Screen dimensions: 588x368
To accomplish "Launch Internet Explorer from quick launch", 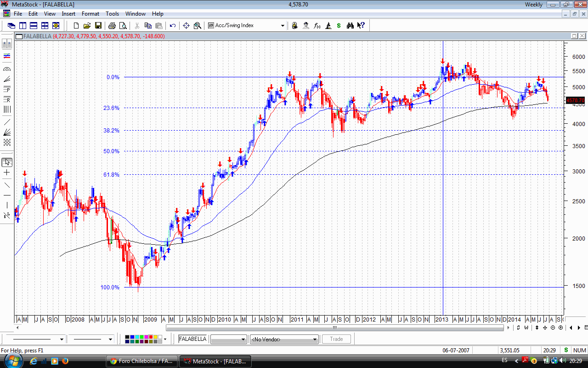I will (x=34, y=361).
